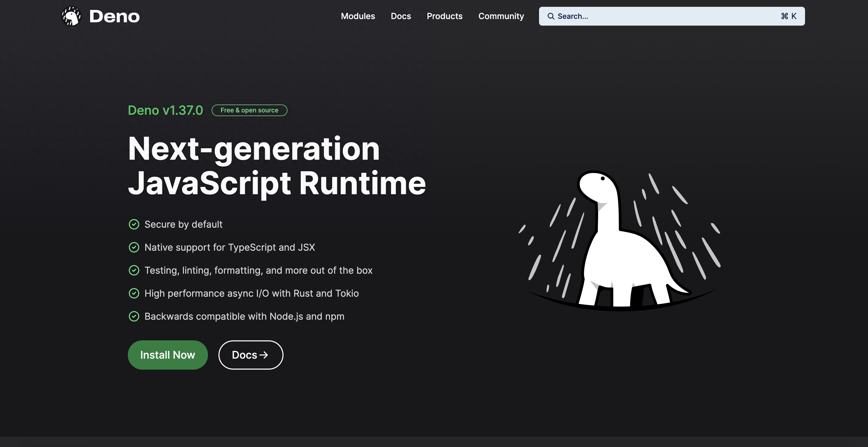The height and width of the screenshot is (447, 868).
Task: Click "Backwards compatible with Node.js and npm"
Action: (x=244, y=316)
